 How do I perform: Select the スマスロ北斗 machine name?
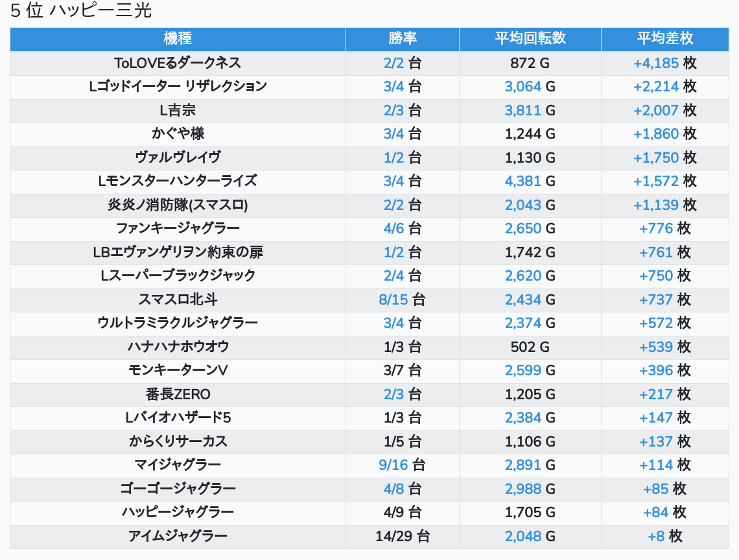[x=178, y=300]
